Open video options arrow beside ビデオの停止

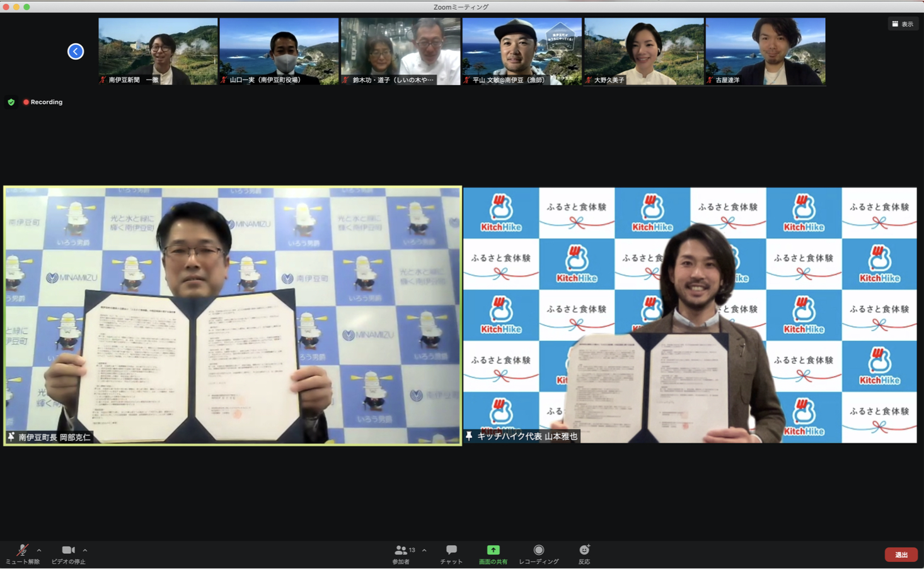click(85, 550)
